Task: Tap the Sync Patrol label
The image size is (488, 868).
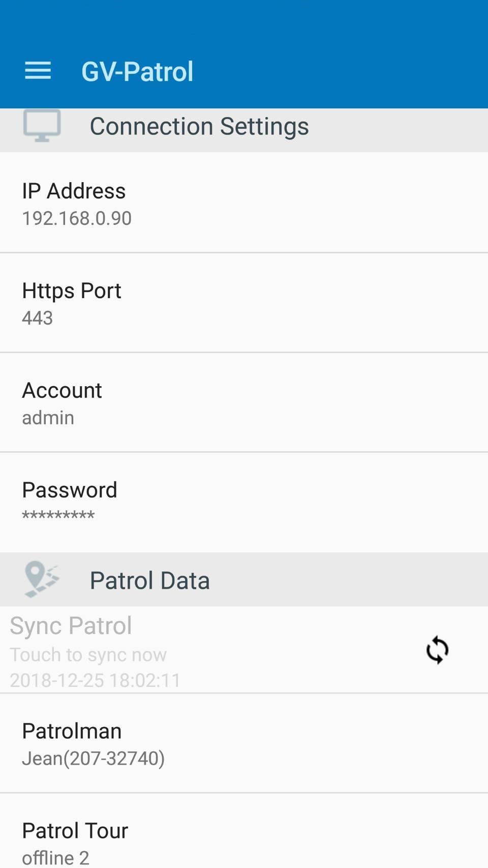Action: (x=71, y=625)
